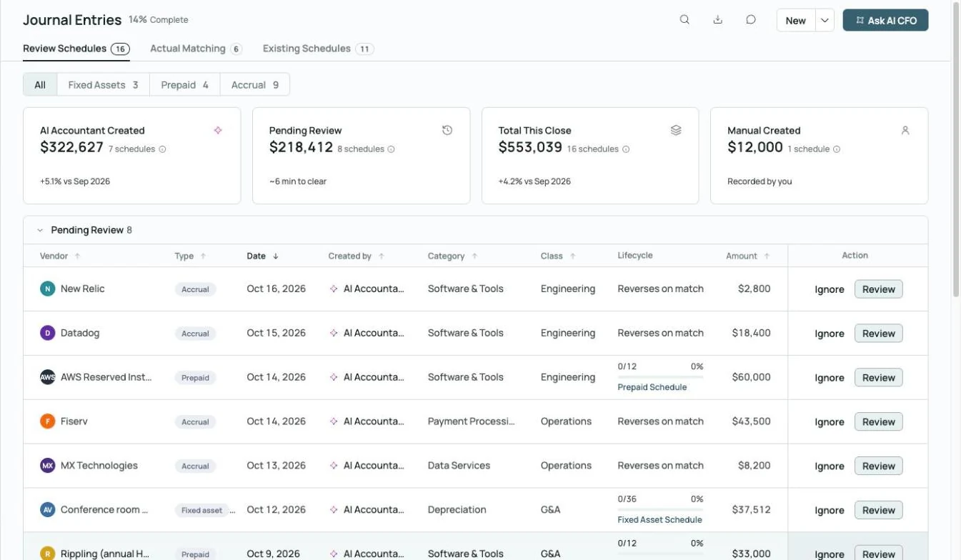Filter by Prepaid schedules
The width and height of the screenshot is (961, 560).
pyautogui.click(x=184, y=84)
